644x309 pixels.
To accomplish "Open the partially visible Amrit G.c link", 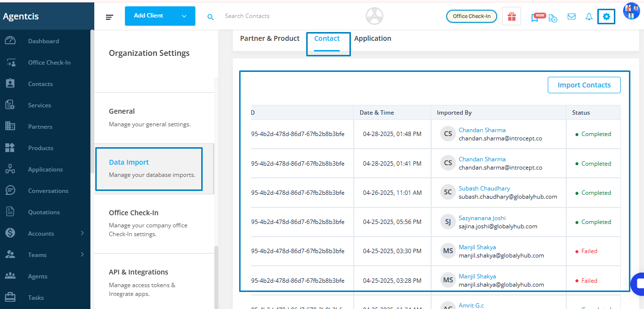I will pyautogui.click(x=471, y=306).
